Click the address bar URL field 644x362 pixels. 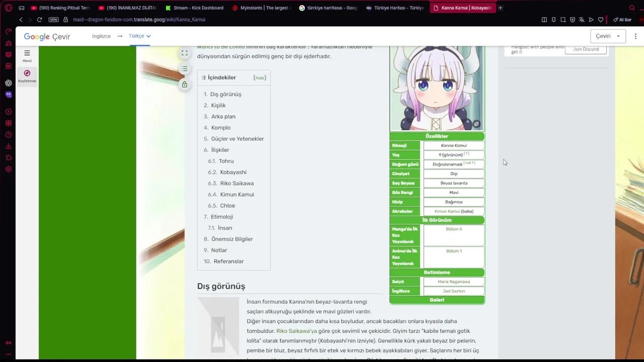pyautogui.click(x=302, y=20)
